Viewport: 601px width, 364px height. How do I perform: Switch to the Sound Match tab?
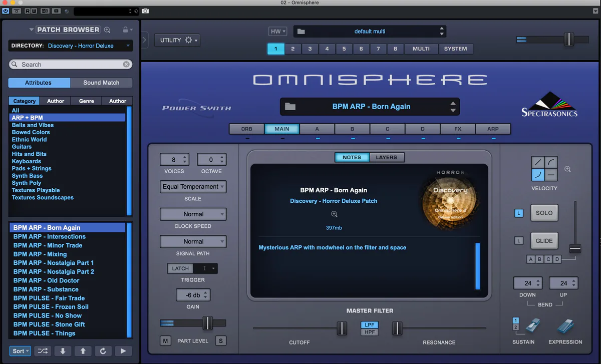(x=101, y=83)
